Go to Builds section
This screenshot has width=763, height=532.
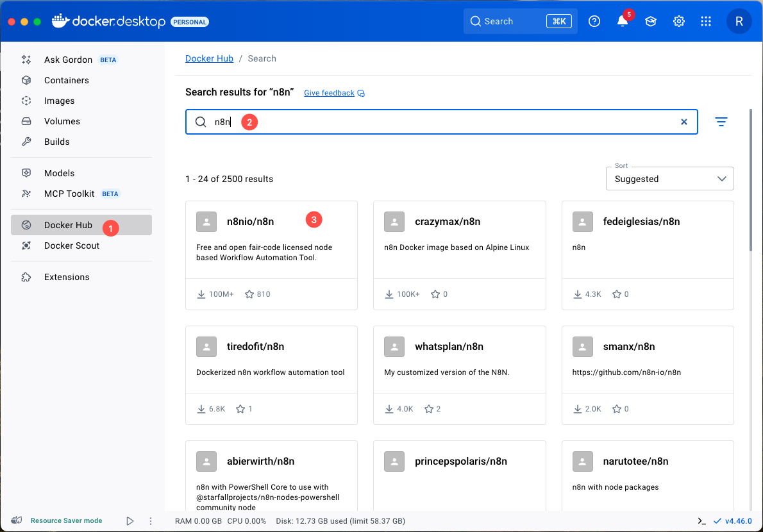81,142
